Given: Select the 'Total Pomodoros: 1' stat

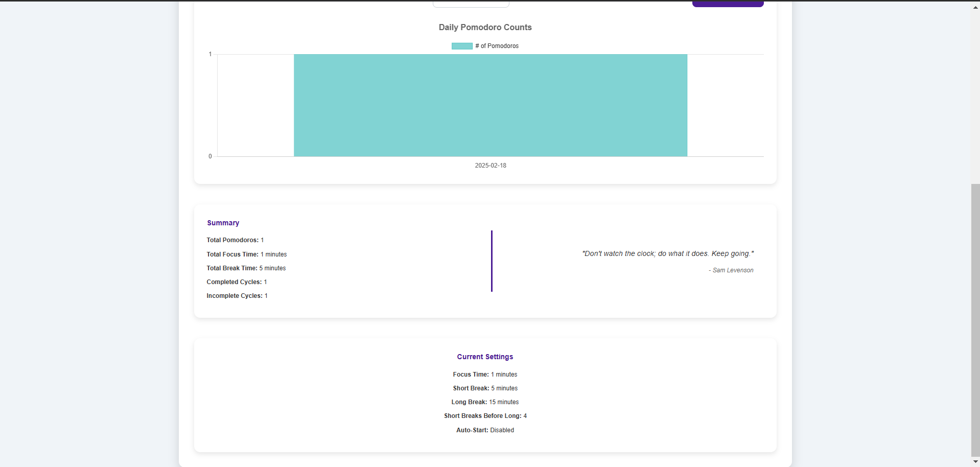Looking at the screenshot, I should click(x=235, y=240).
